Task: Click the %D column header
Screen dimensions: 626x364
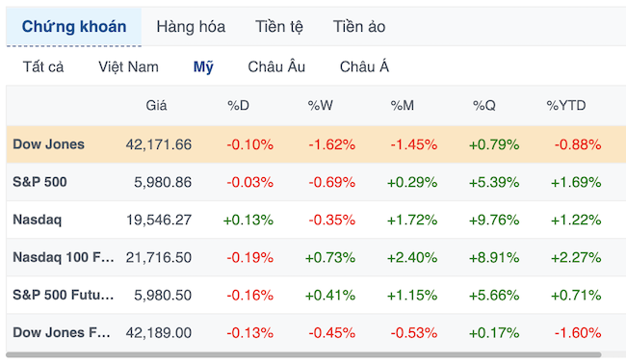Action: tap(238, 105)
